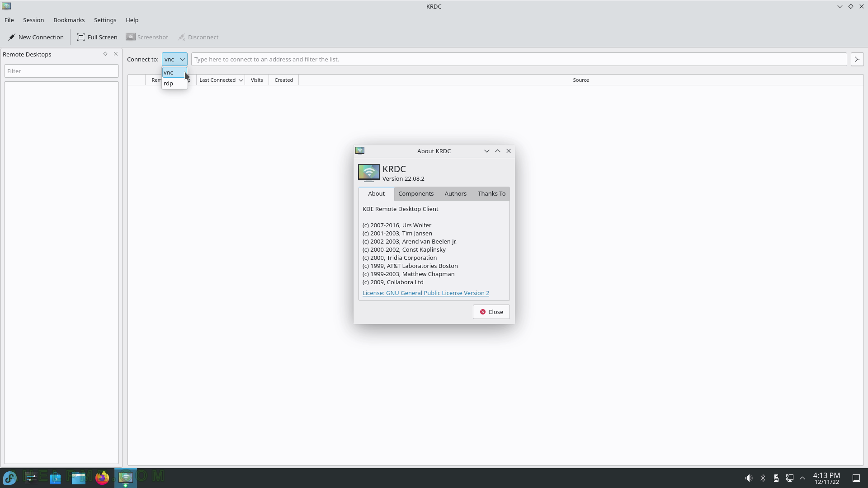Open the GNU General Public License link

(426, 293)
